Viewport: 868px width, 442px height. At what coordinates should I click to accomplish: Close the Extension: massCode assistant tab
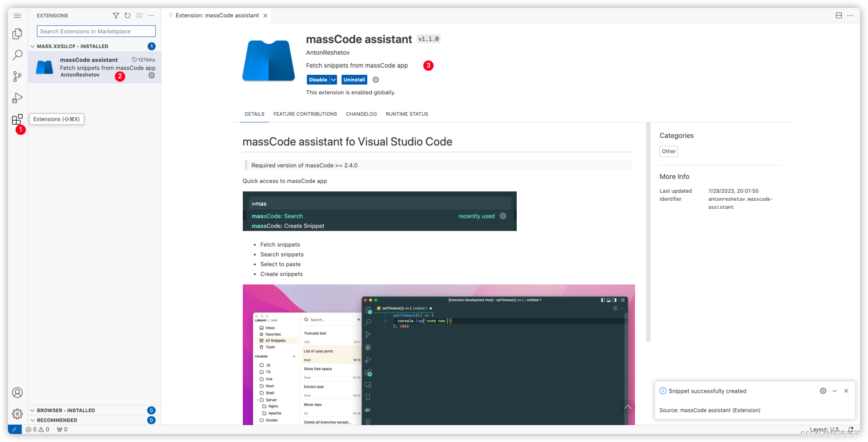(x=265, y=16)
